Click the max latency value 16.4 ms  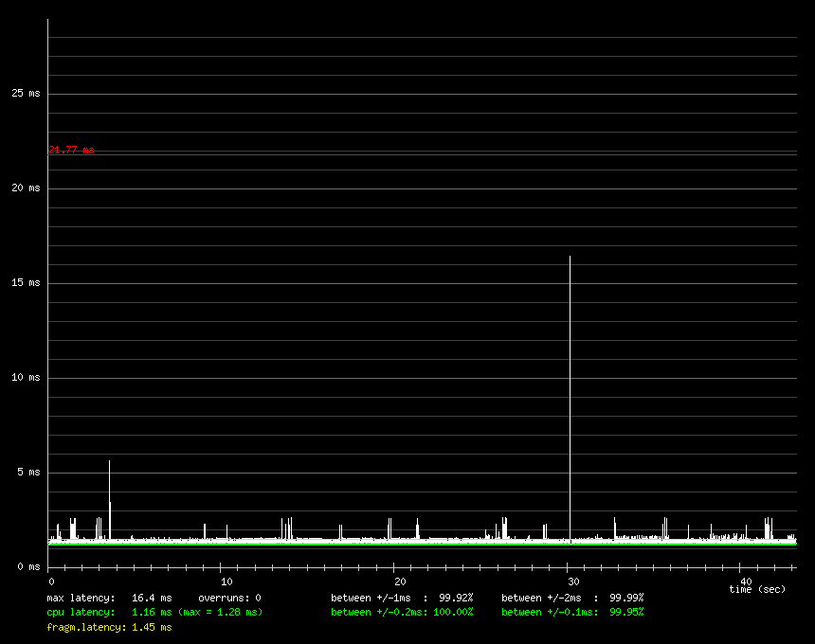pos(152,599)
